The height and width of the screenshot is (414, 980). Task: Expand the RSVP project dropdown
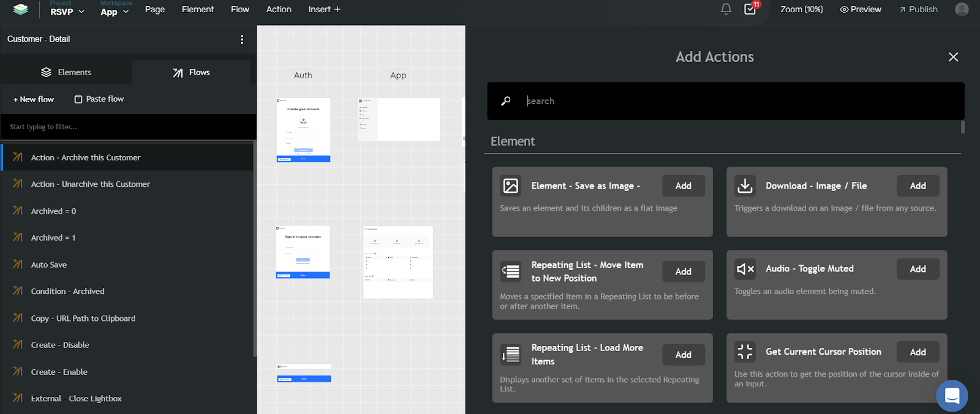pos(67,12)
